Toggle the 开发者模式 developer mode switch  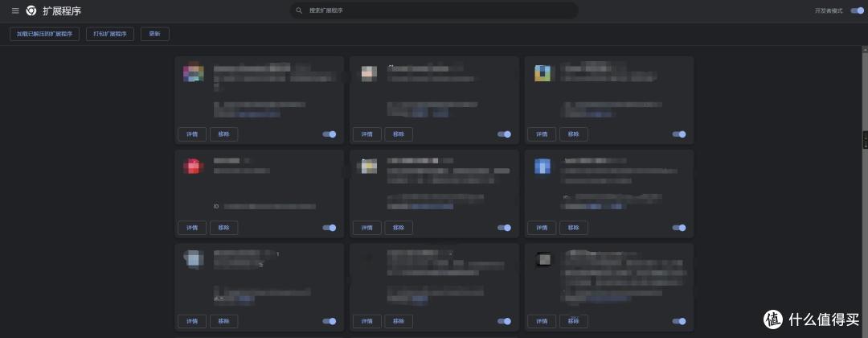coord(857,10)
